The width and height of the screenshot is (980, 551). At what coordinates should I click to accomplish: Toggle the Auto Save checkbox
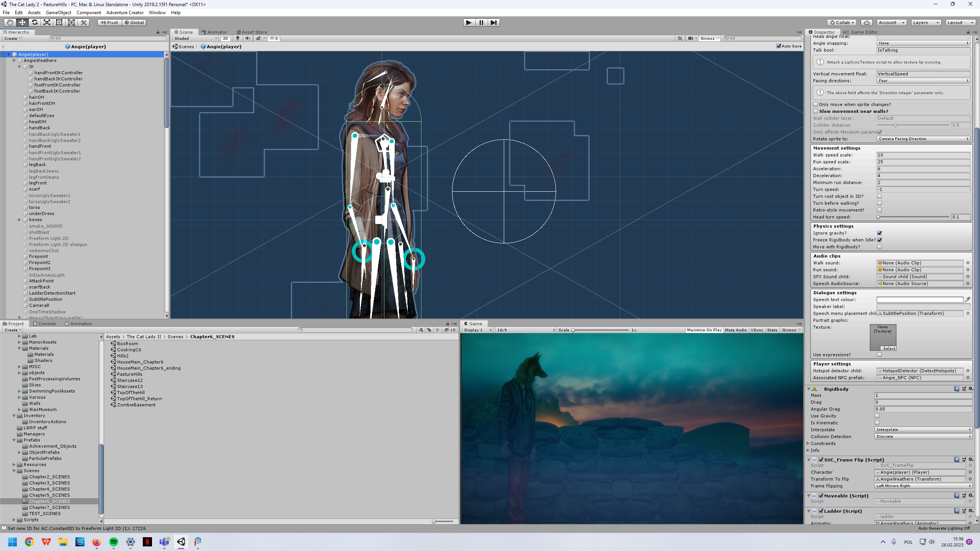[779, 46]
